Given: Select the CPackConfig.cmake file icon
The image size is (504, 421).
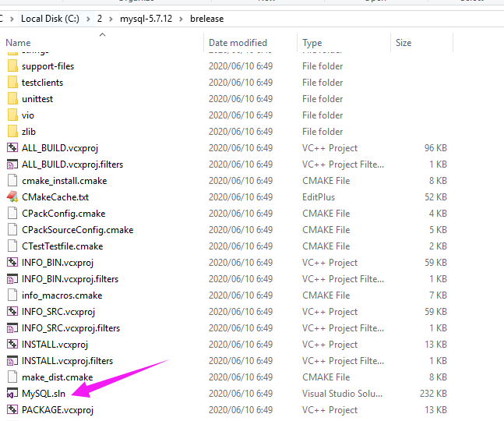Looking at the screenshot, I should (x=12, y=214).
